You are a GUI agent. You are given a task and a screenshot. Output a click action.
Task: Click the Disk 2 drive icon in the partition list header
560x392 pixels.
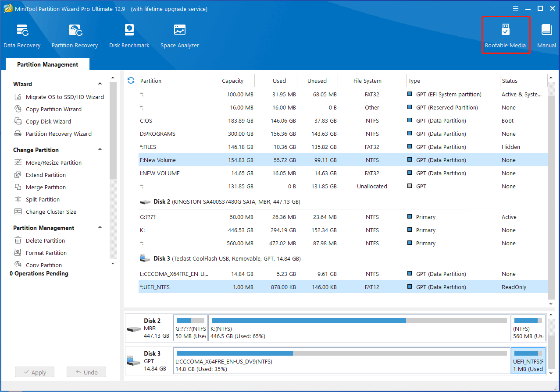(145, 202)
